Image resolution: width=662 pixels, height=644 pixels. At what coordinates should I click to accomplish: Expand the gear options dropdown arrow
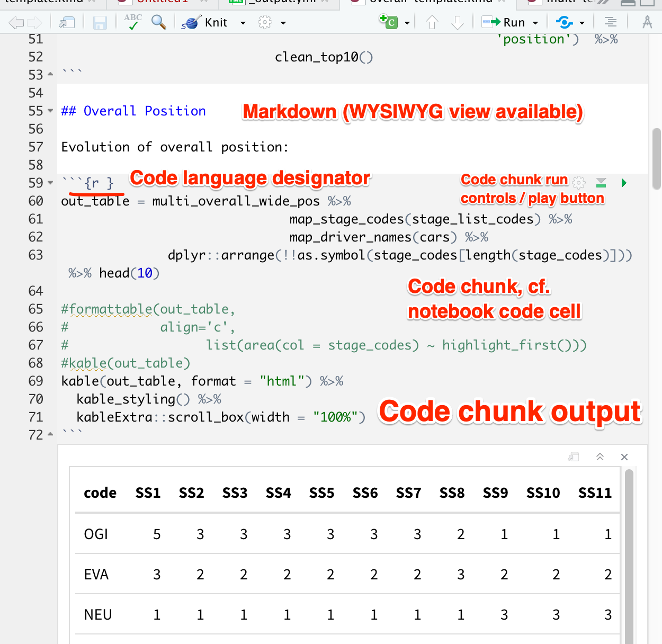(x=283, y=23)
